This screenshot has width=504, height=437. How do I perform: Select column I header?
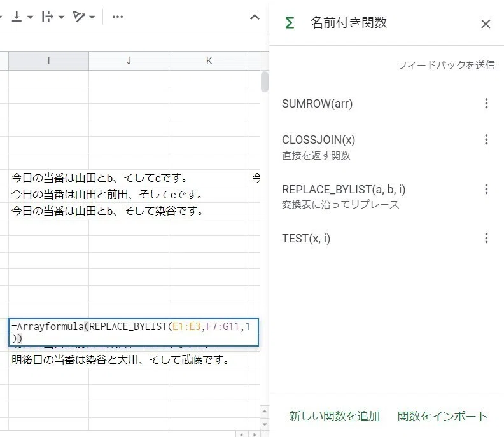(x=48, y=60)
